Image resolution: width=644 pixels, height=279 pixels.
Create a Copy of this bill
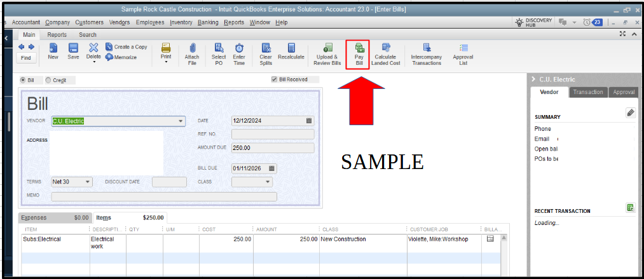tap(127, 47)
